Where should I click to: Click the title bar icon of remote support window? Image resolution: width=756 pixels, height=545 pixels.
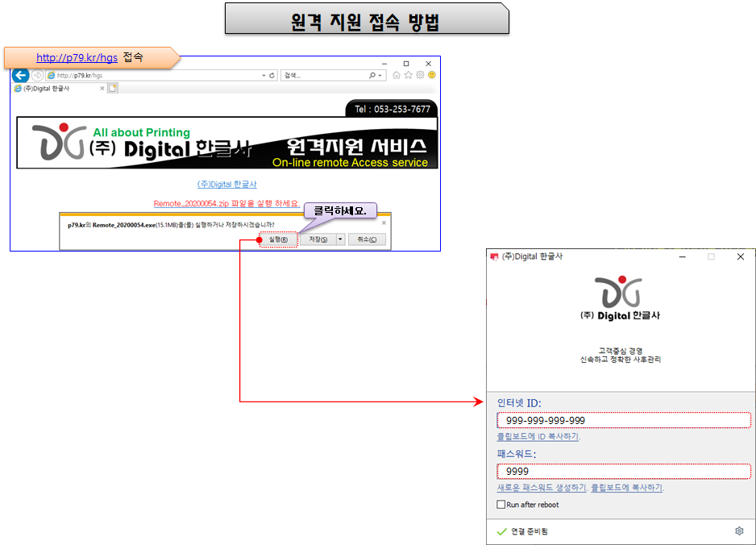(x=494, y=256)
